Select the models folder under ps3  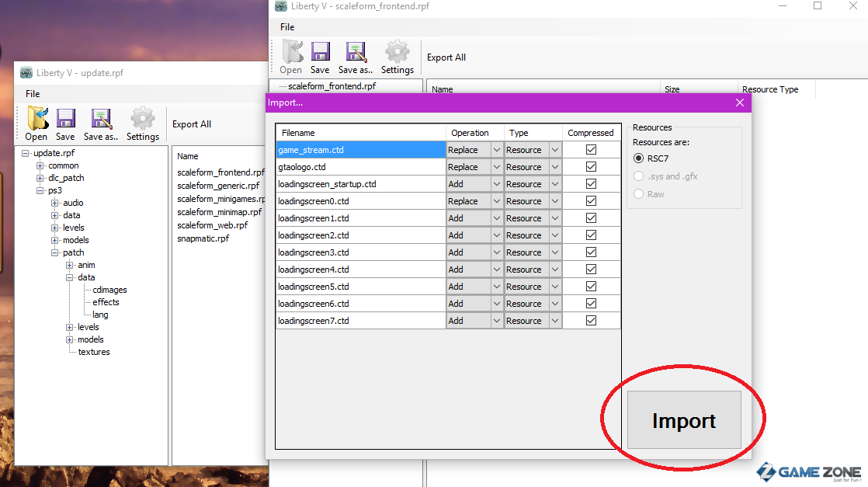pos(76,240)
